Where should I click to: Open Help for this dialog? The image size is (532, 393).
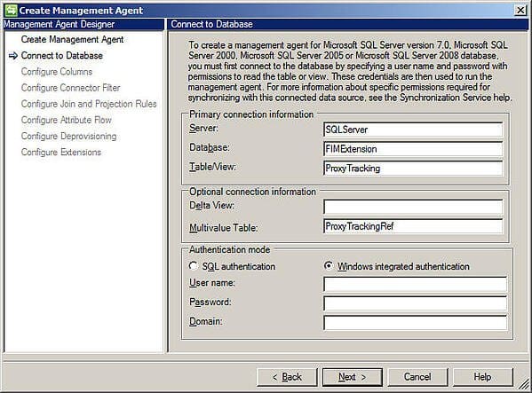coord(482,377)
